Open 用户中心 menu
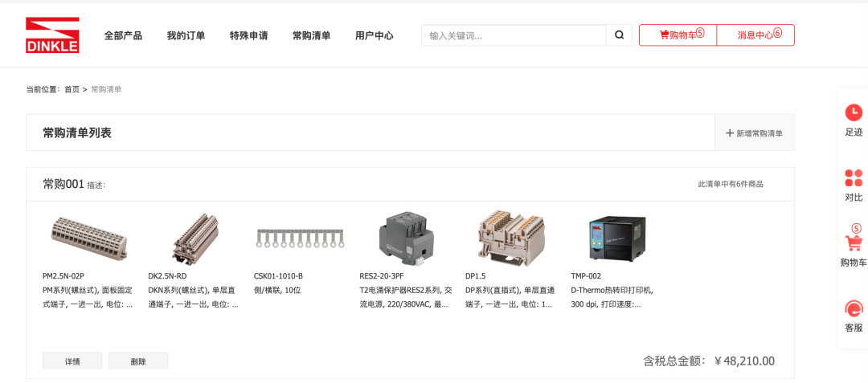Viewport: 868px width, 383px height. tap(375, 36)
